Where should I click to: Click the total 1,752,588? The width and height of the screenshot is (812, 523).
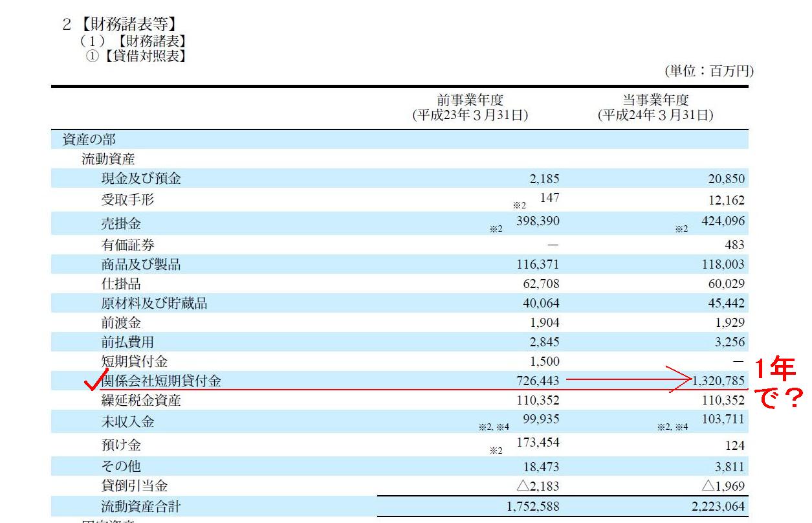click(533, 506)
